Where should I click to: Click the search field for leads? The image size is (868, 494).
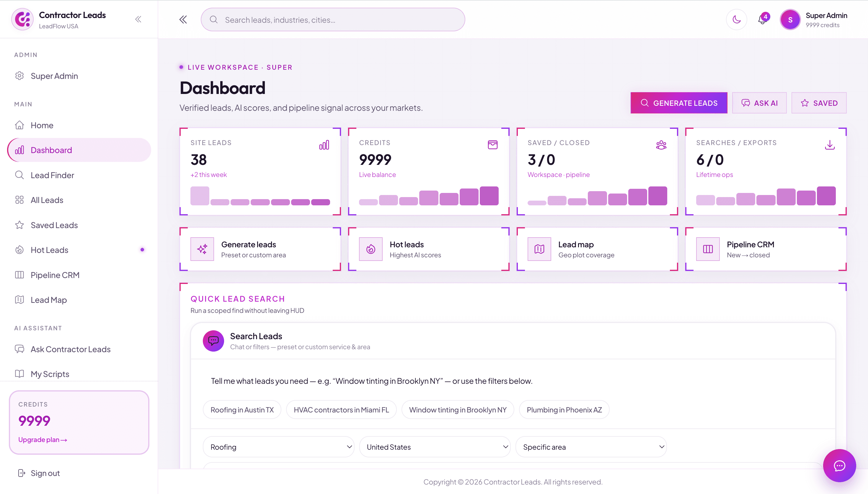(x=332, y=20)
